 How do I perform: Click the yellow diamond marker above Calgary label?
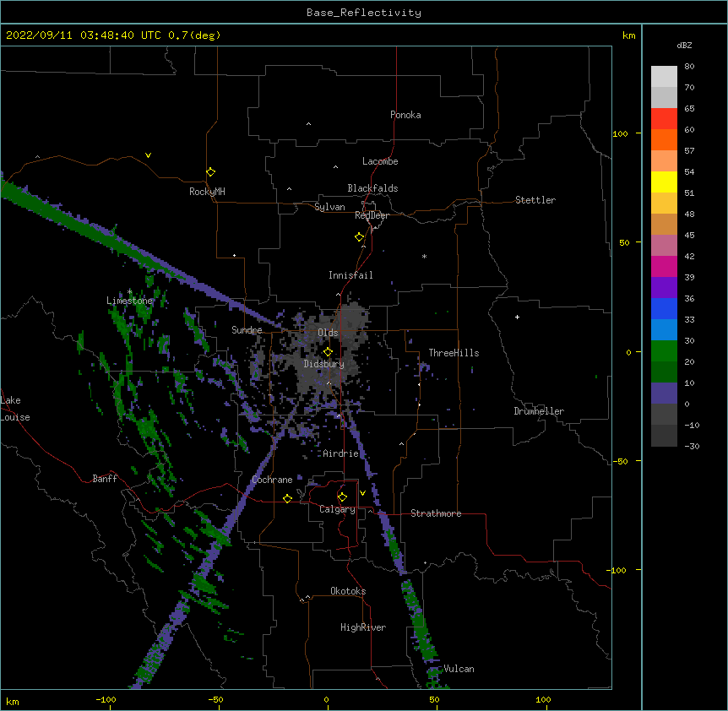pyautogui.click(x=342, y=497)
